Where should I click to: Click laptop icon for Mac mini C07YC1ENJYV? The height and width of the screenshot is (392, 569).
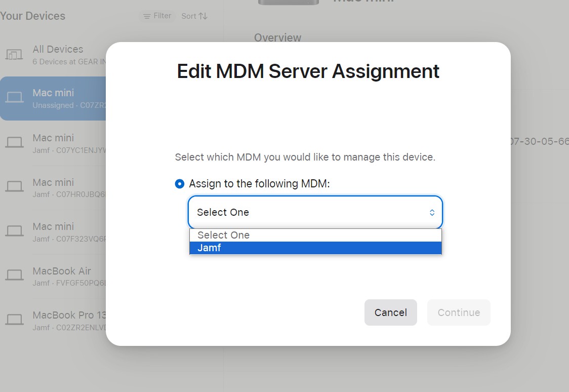14,143
